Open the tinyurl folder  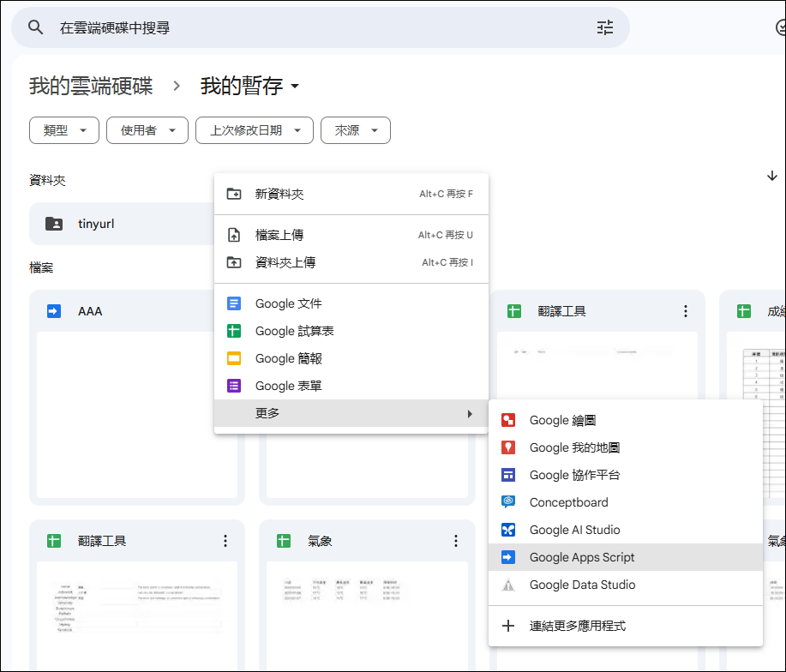(122, 224)
